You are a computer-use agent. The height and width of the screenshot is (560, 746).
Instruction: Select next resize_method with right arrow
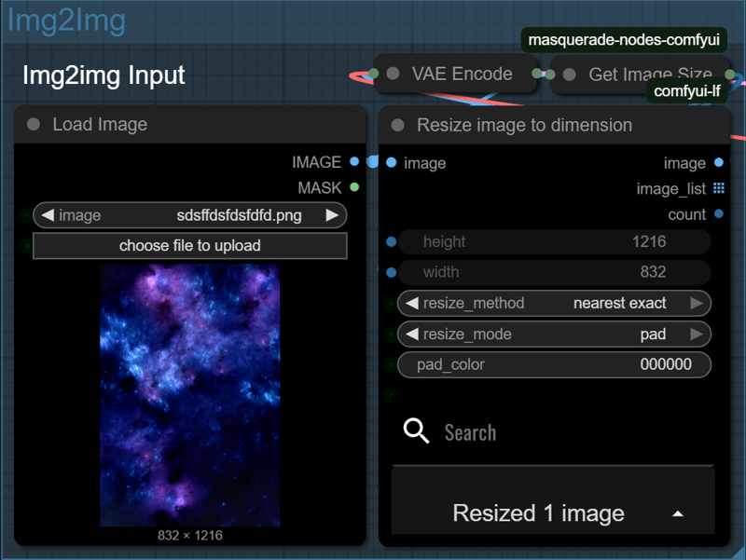coord(696,303)
